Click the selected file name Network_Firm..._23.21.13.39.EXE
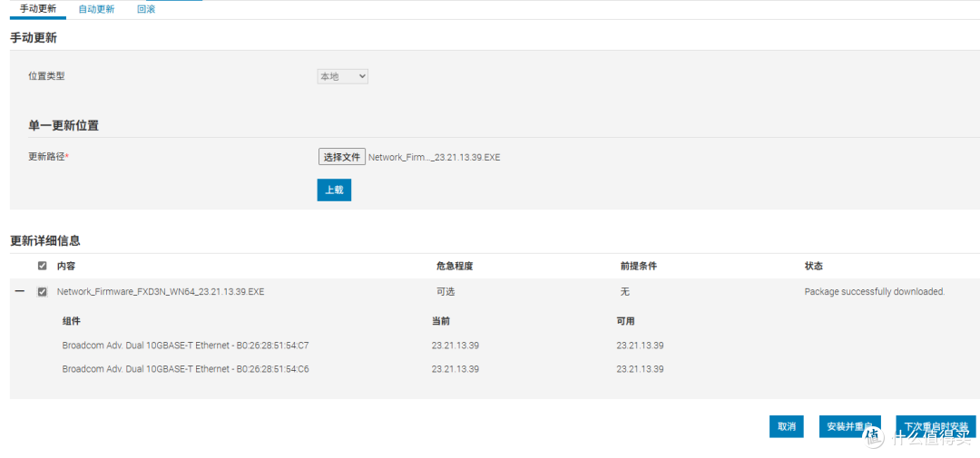 (435, 158)
